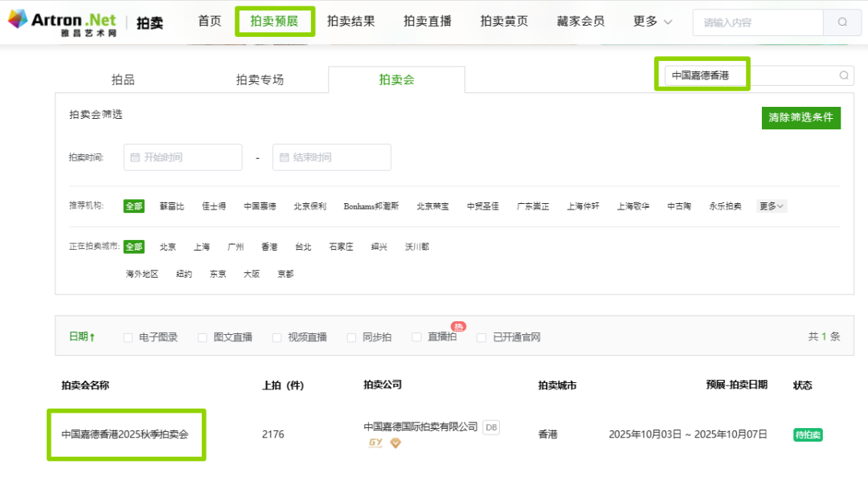Check the 电子图录 checkbox
This screenshot has height=477, width=868.
point(128,337)
